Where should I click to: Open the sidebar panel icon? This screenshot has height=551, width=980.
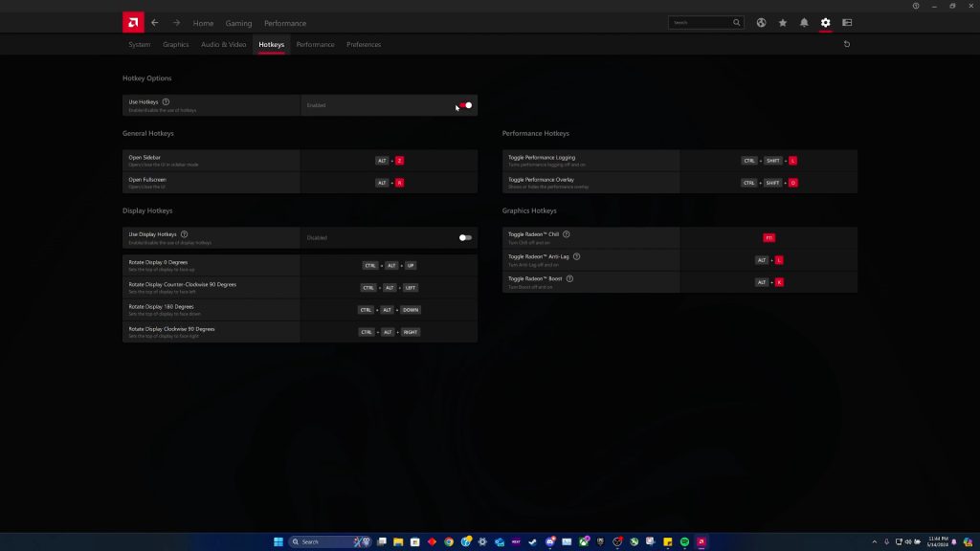pyautogui.click(x=847, y=23)
